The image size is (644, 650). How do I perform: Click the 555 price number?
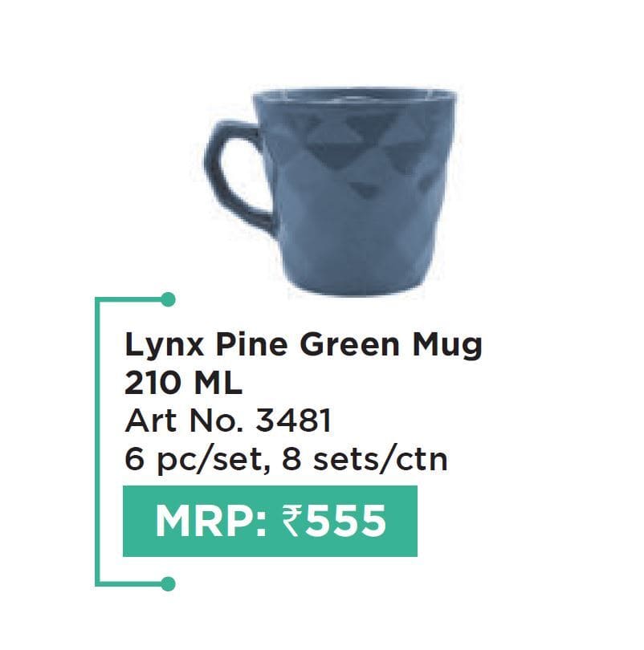coord(345,521)
